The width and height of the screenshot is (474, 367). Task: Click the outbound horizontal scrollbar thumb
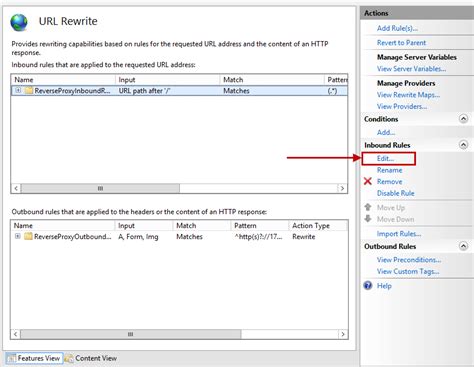point(131,334)
